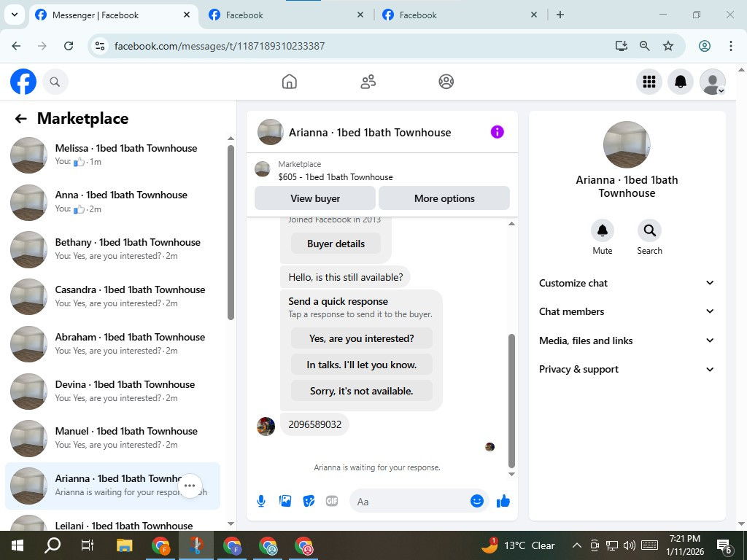The height and width of the screenshot is (560, 747).
Task: Open the notifications bell in the header
Action: click(x=681, y=82)
